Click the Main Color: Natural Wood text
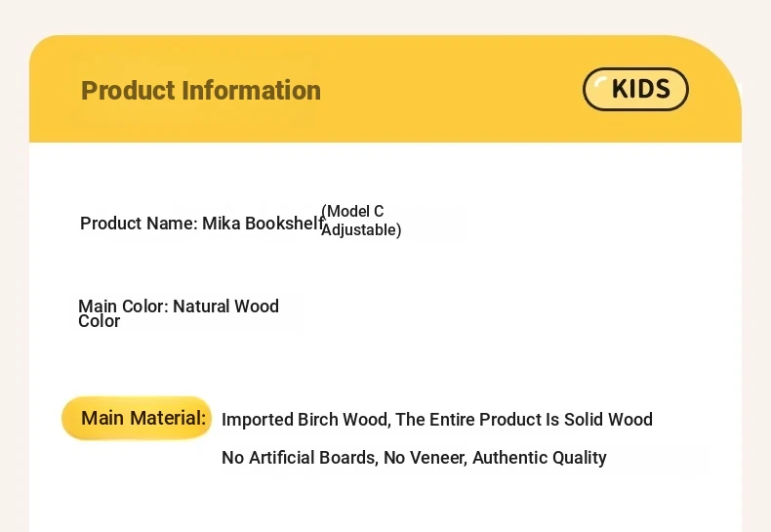 (x=179, y=307)
